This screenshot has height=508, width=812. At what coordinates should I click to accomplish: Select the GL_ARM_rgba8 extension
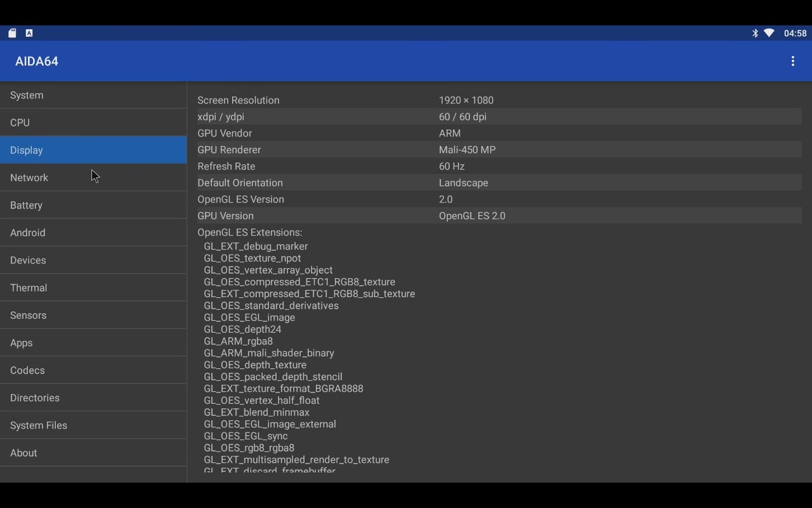tap(239, 341)
